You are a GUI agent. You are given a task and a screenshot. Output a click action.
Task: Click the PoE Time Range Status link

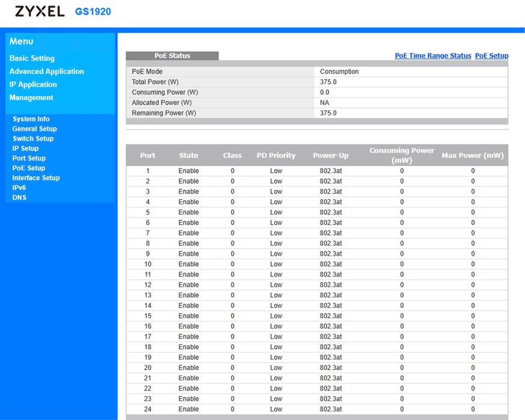433,55
